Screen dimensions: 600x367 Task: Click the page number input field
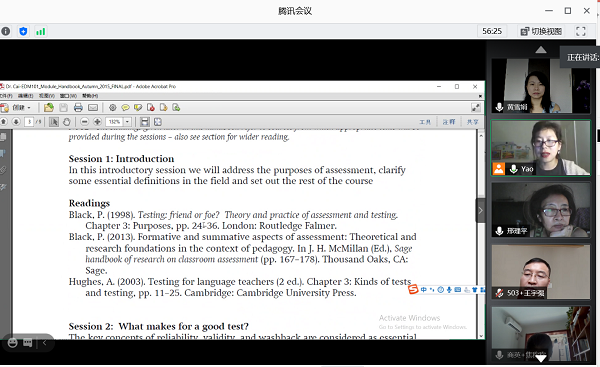29,122
